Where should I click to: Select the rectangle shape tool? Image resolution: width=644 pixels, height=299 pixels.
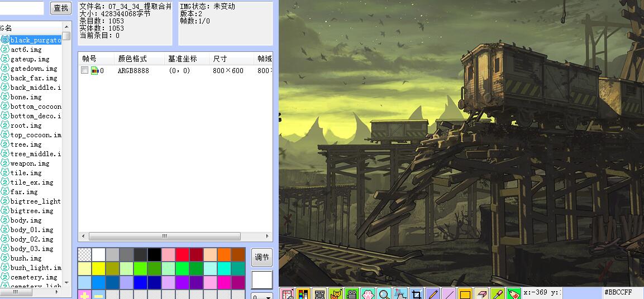point(465,293)
